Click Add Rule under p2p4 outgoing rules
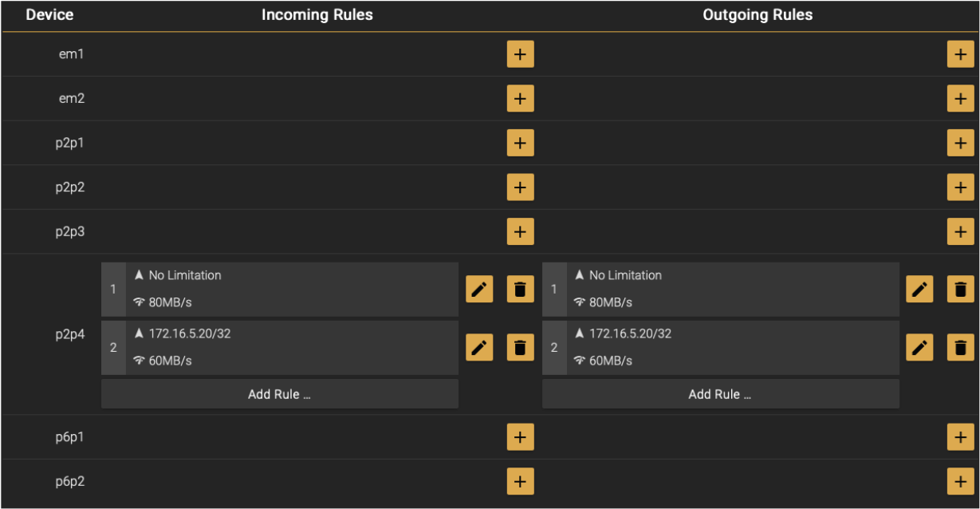Screen dimensions: 980x509 [721, 394]
